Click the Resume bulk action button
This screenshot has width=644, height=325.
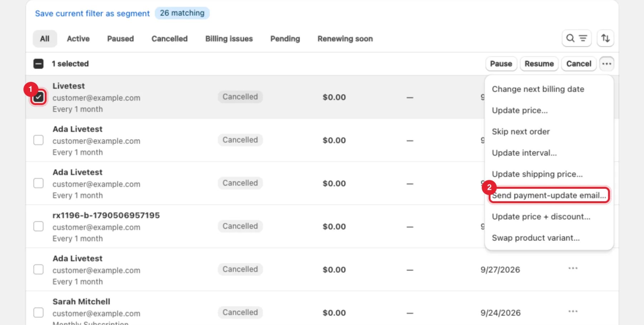click(x=539, y=64)
